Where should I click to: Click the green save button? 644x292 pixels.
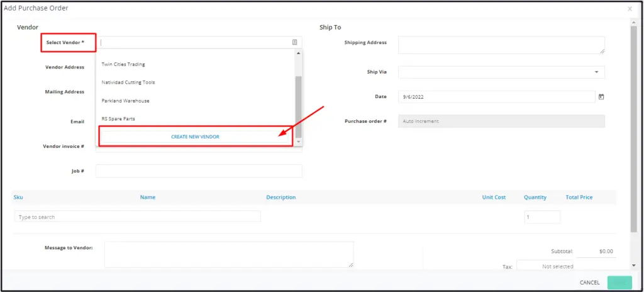tap(619, 283)
